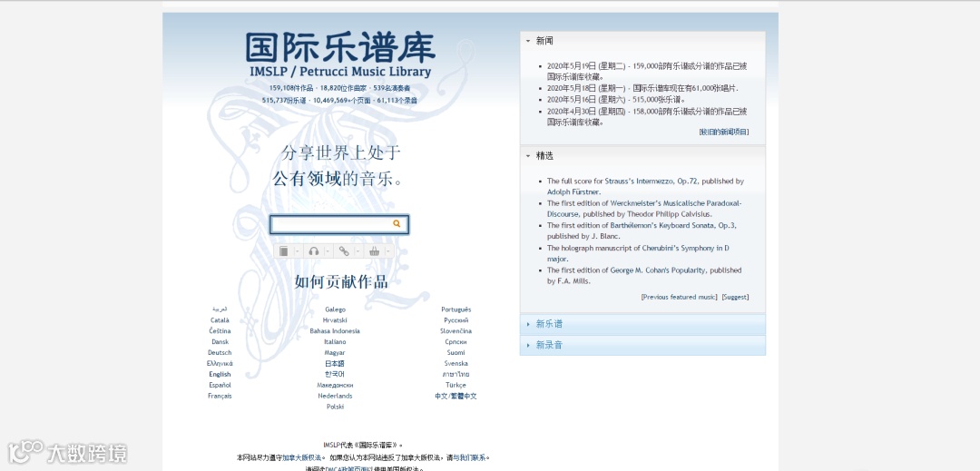The width and height of the screenshot is (980, 471).
Task: Open the older news items link
Action: [x=724, y=132]
